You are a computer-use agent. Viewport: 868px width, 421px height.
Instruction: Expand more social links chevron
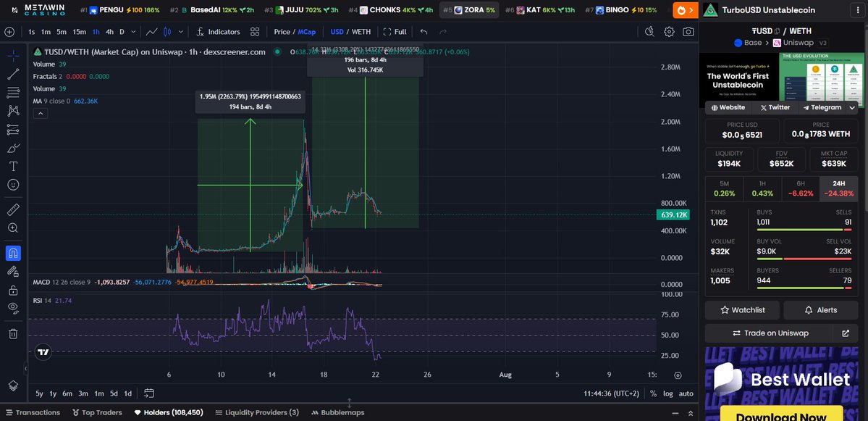(852, 107)
